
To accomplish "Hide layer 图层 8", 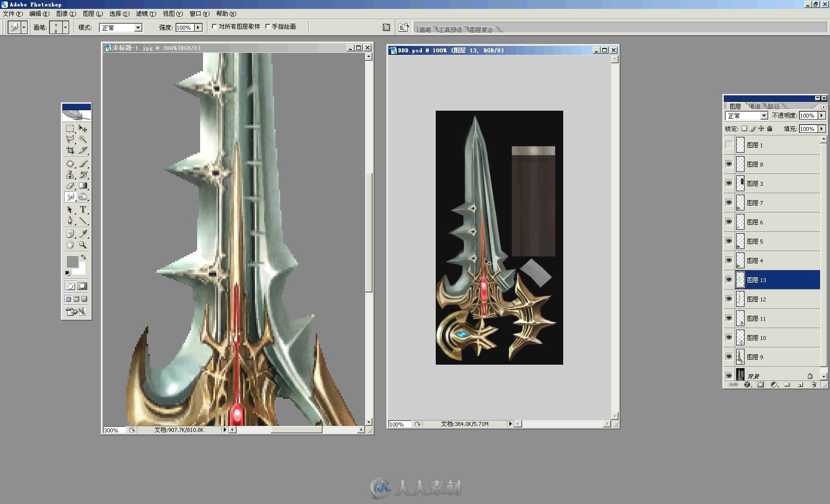I will point(729,164).
